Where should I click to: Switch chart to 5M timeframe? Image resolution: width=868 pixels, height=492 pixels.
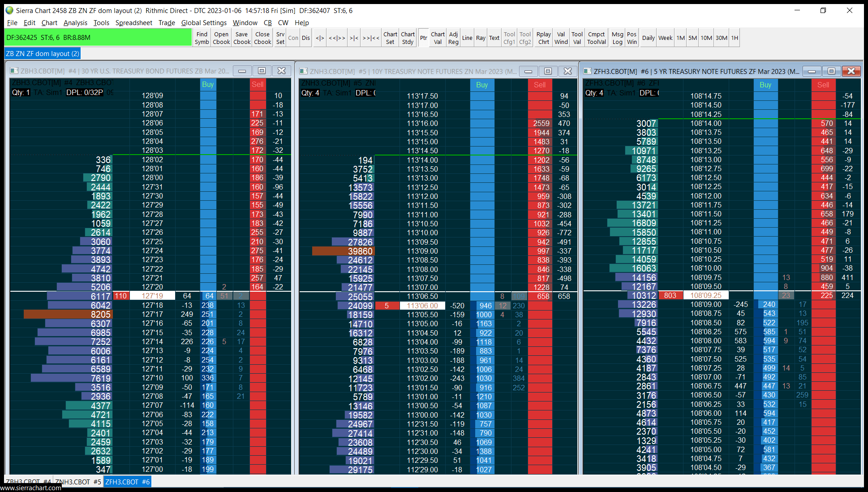pos(692,38)
